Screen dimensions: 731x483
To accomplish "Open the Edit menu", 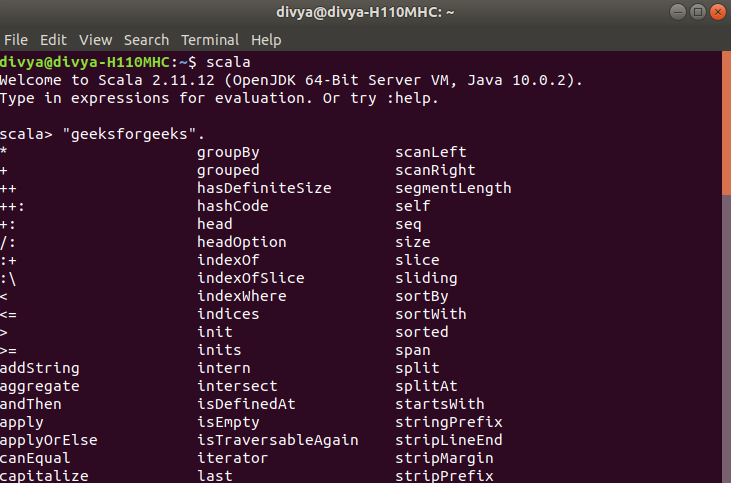I will pos(53,40).
